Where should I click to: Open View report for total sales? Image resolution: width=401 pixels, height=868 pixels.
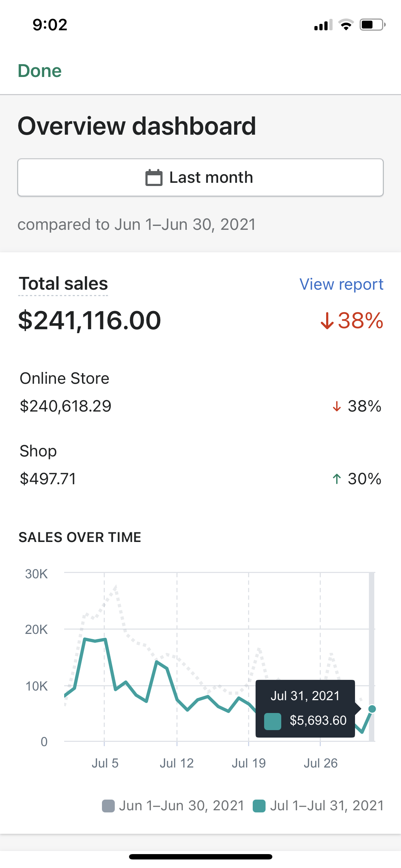[341, 284]
